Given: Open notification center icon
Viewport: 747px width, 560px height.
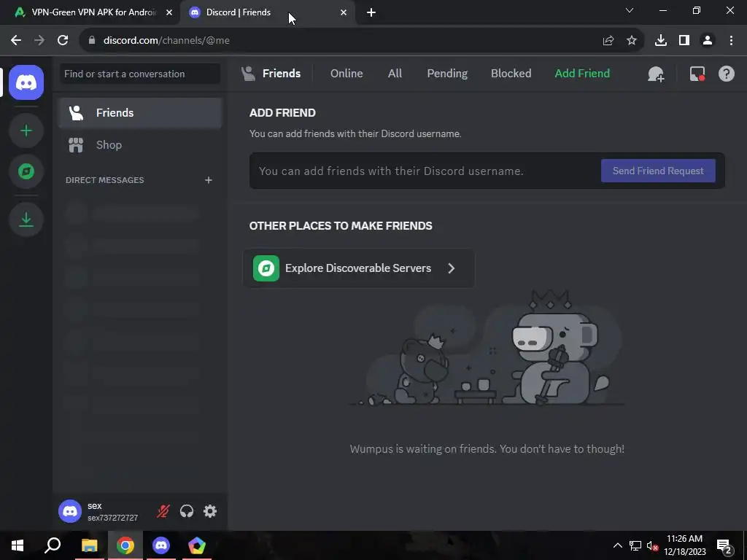Looking at the screenshot, I should coord(724,545).
